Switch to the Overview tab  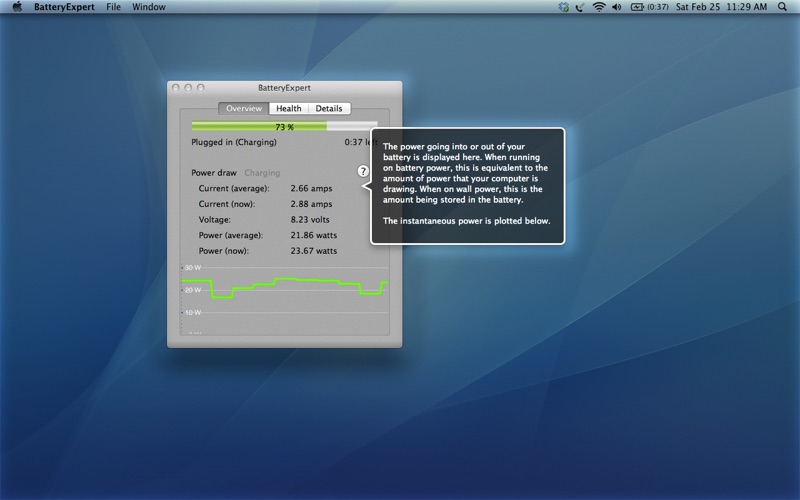click(x=244, y=108)
